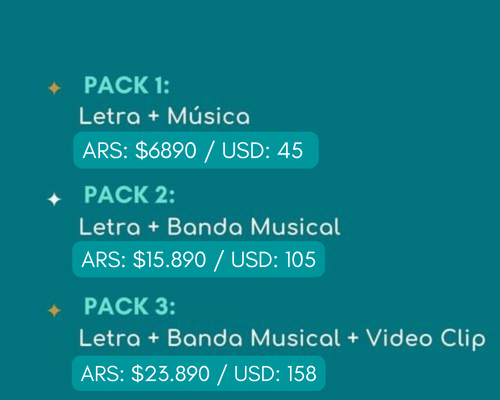Select the PACK 1 heading
The width and height of the screenshot is (500, 400).
click(127, 85)
